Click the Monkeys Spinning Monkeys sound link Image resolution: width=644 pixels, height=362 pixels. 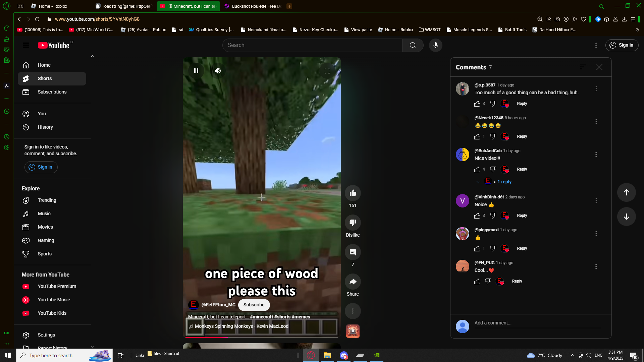click(241, 326)
